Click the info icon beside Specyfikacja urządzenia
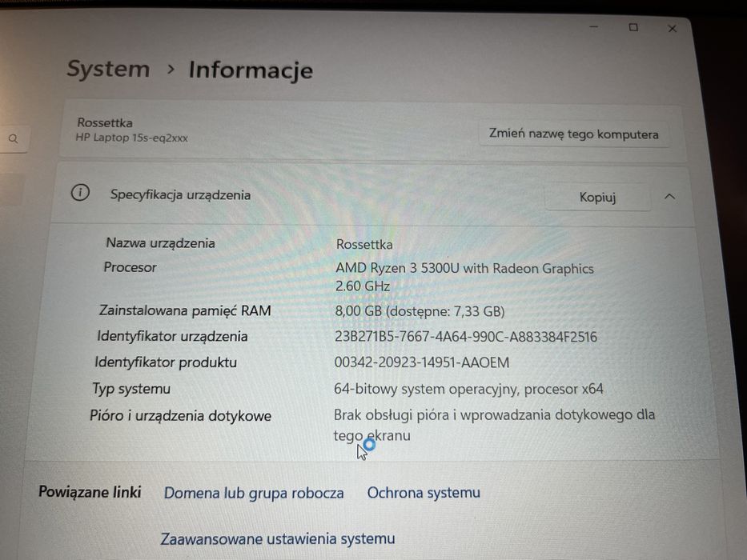This screenshot has width=747, height=560. pos(80,193)
